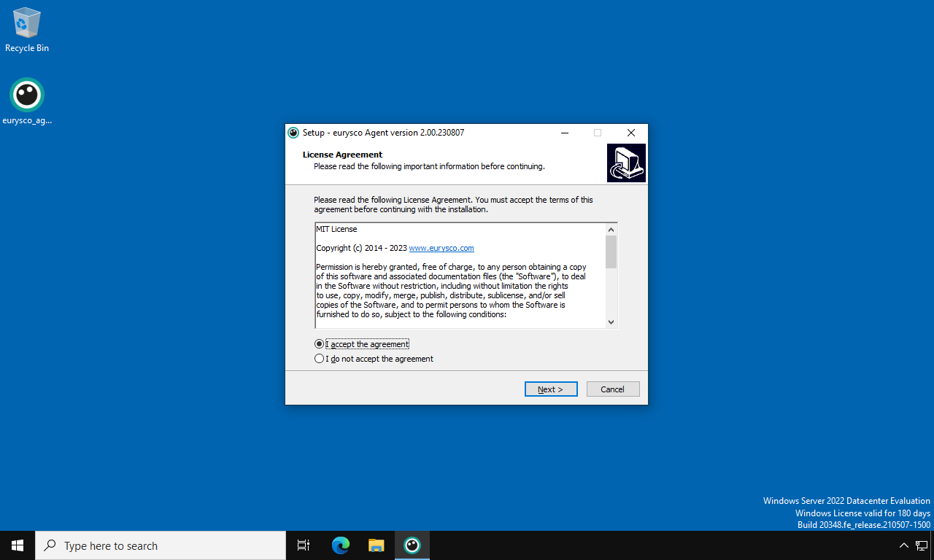The height and width of the screenshot is (560, 934).
Task: Open File Explorer from the taskbar
Action: (x=376, y=545)
